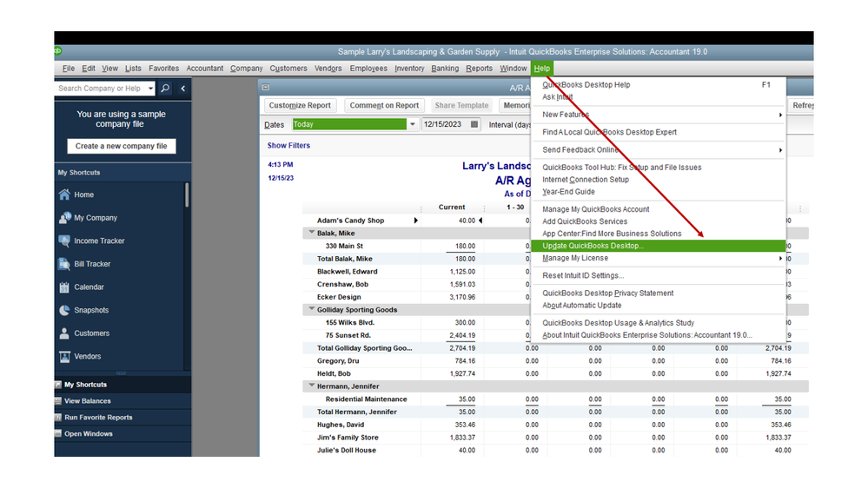Click the Home icon in My Shortcuts
This screenshot has width=868, height=488.
click(x=64, y=195)
